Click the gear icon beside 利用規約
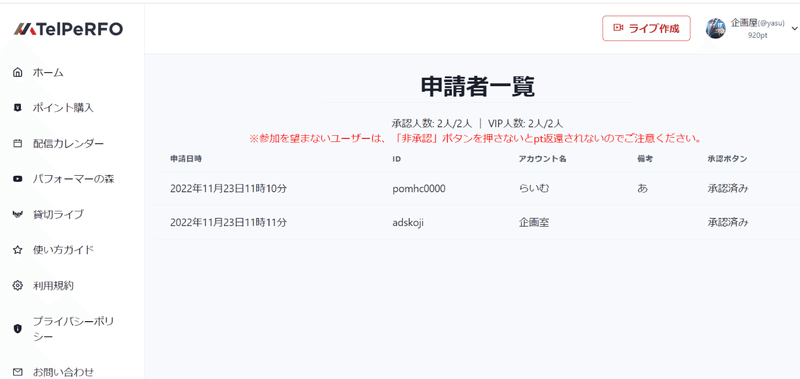 18,286
